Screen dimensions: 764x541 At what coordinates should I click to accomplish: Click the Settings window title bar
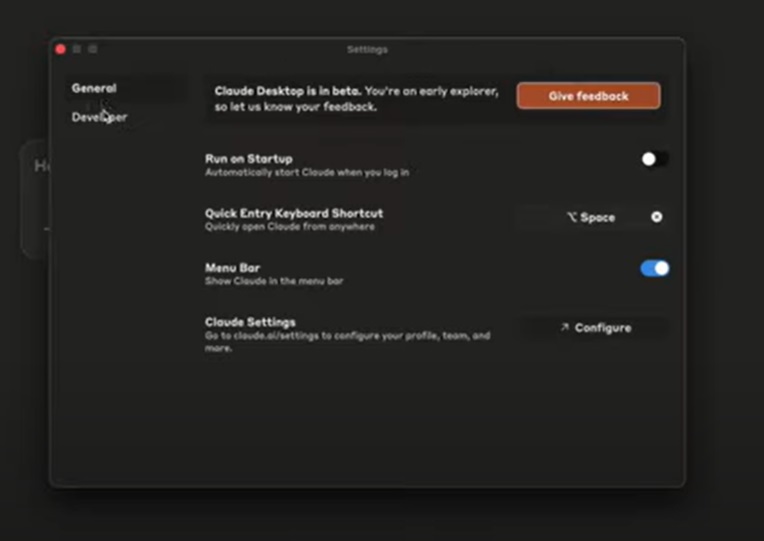(x=366, y=49)
